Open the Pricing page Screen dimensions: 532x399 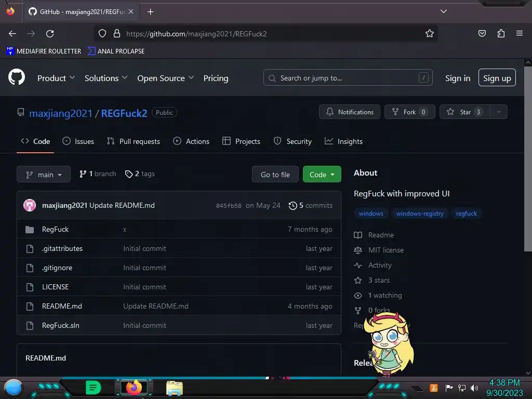click(216, 78)
